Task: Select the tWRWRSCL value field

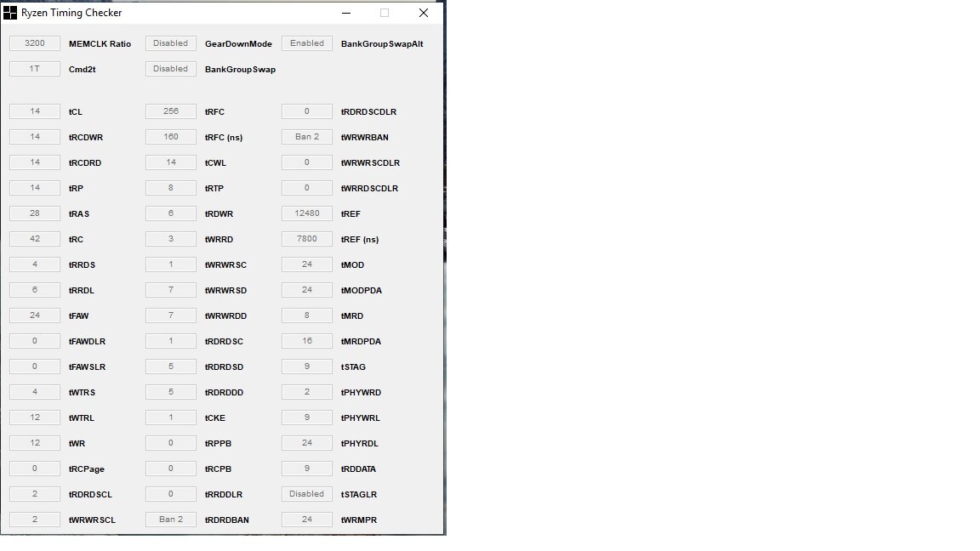Action: point(35,520)
